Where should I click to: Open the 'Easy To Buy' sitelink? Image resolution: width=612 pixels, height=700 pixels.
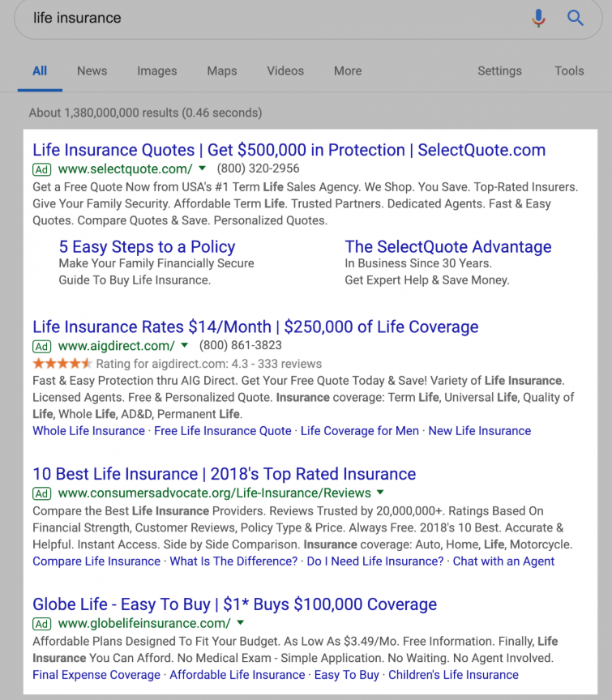(347, 675)
